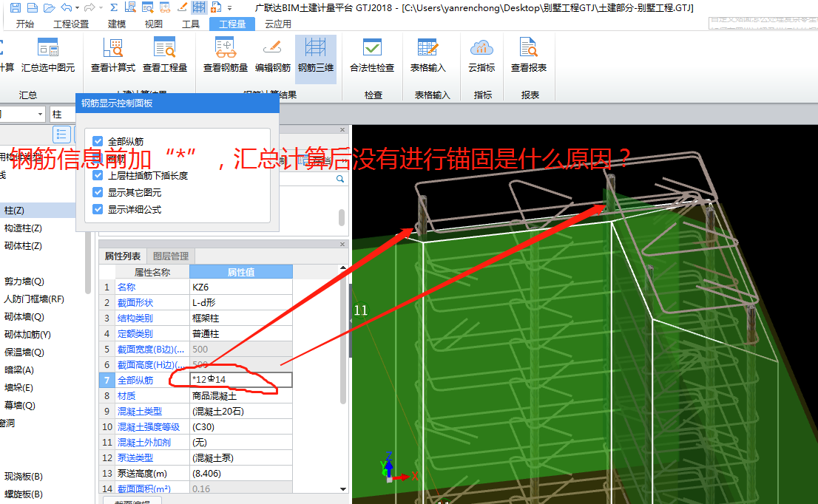Click the Sigma summary-calculate icon in title bar
Viewport: 818px width, 504px height.
114,8
